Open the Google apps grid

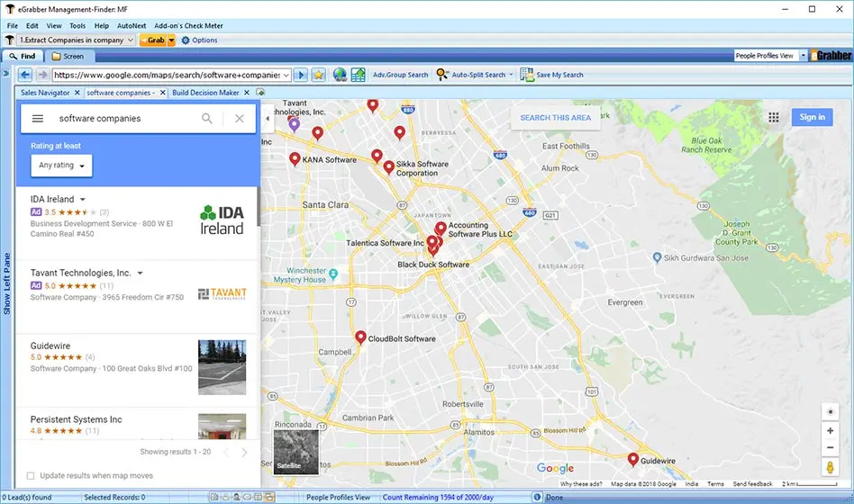click(x=774, y=117)
